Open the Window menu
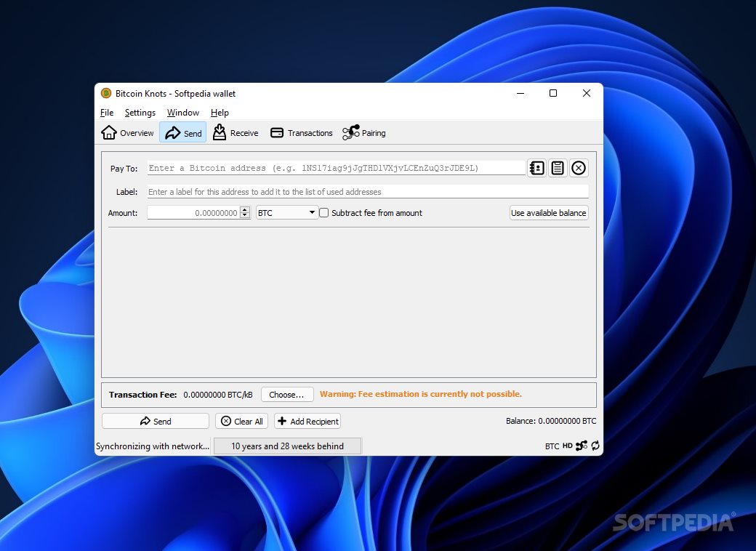This screenshot has height=551, width=756. [x=182, y=113]
